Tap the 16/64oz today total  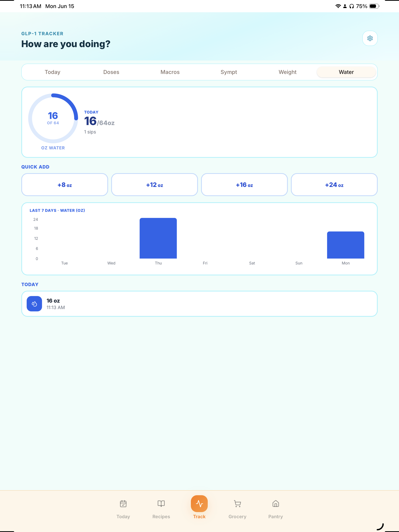[99, 121]
